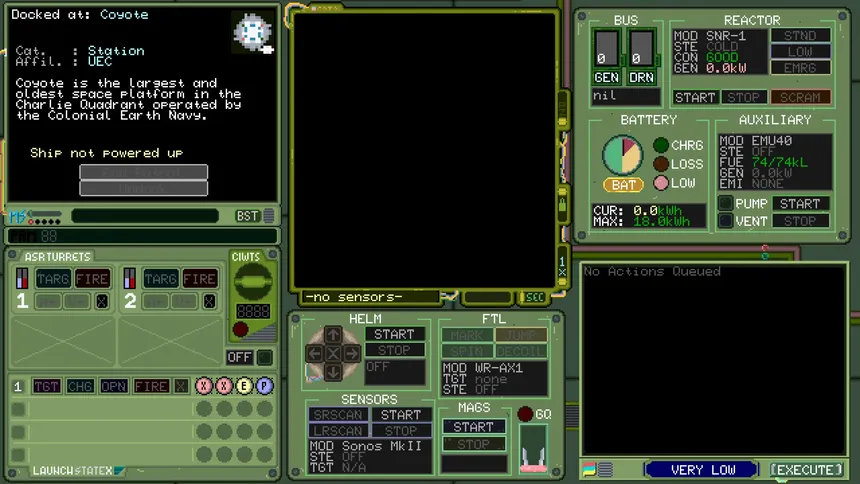
Task: Cancel ASR turret 1 with X
Action: click(x=101, y=301)
